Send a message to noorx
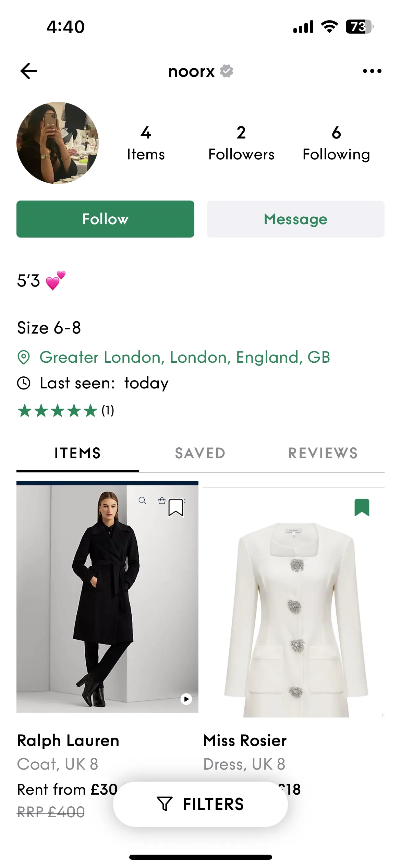 [295, 219]
